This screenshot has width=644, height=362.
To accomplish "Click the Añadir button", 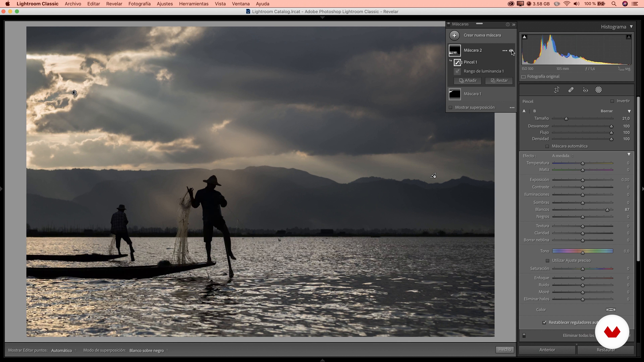I will click(x=468, y=81).
